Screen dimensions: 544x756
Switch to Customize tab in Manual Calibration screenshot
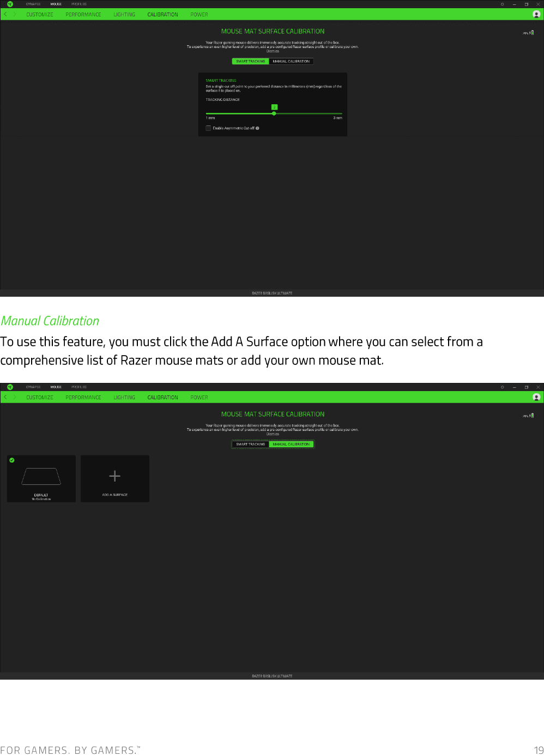point(40,398)
